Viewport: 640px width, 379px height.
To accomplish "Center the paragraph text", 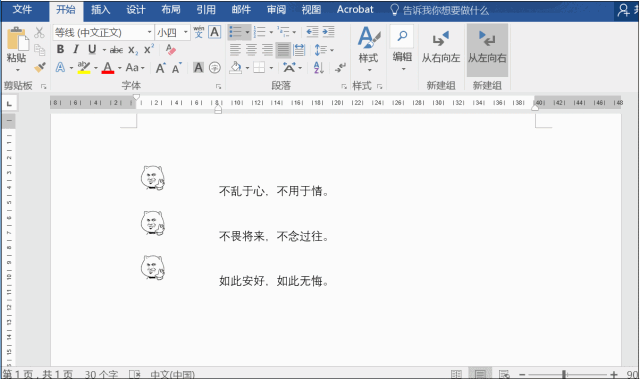I will tap(251, 50).
